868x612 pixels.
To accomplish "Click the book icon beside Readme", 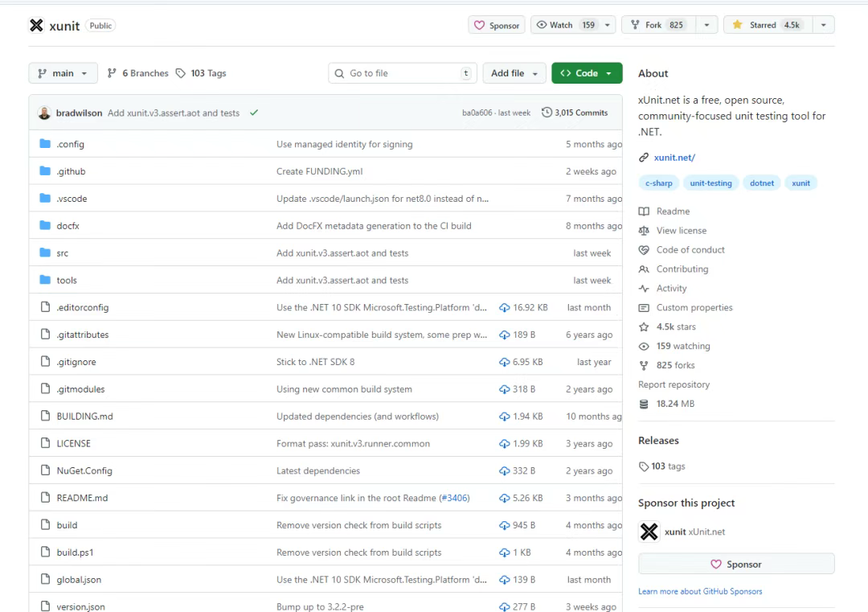I will (644, 211).
